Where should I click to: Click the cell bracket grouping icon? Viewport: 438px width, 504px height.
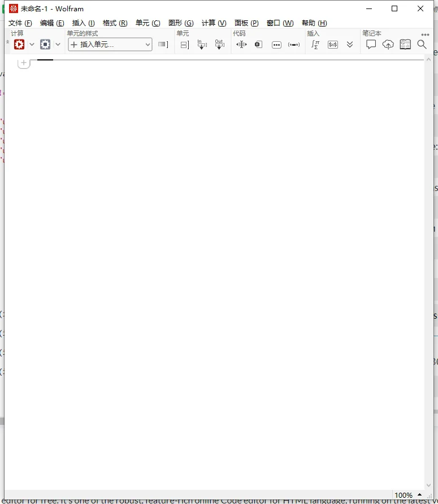184,45
